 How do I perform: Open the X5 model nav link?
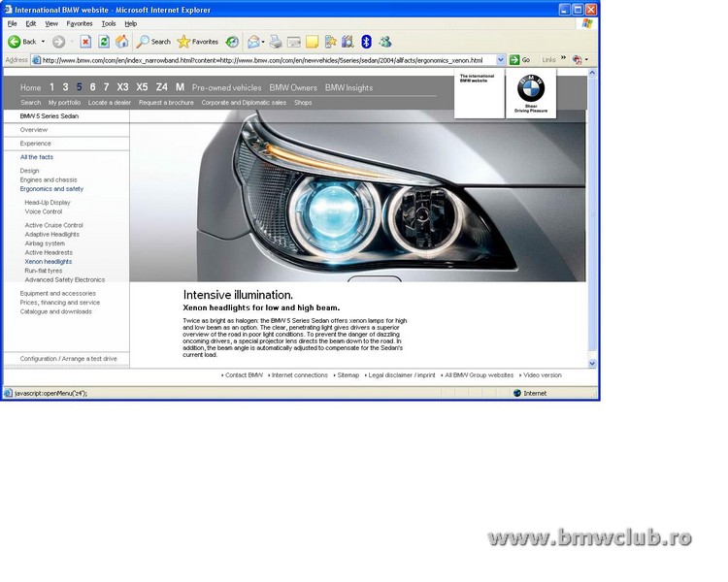(x=142, y=87)
